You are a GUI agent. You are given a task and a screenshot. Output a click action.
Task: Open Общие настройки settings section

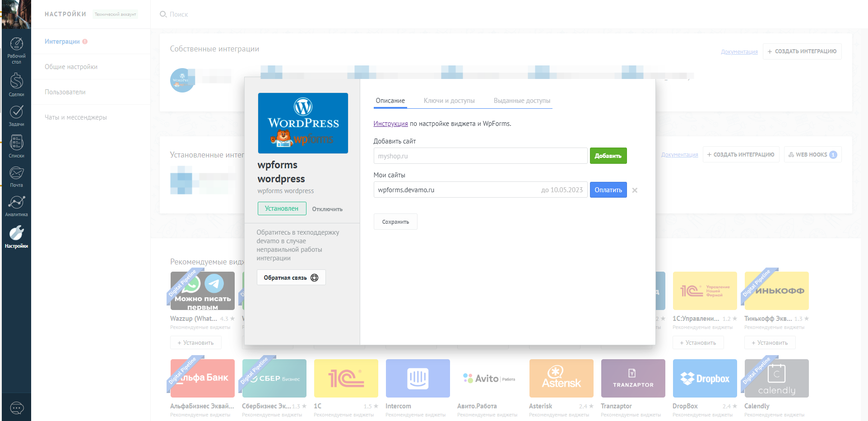point(71,66)
